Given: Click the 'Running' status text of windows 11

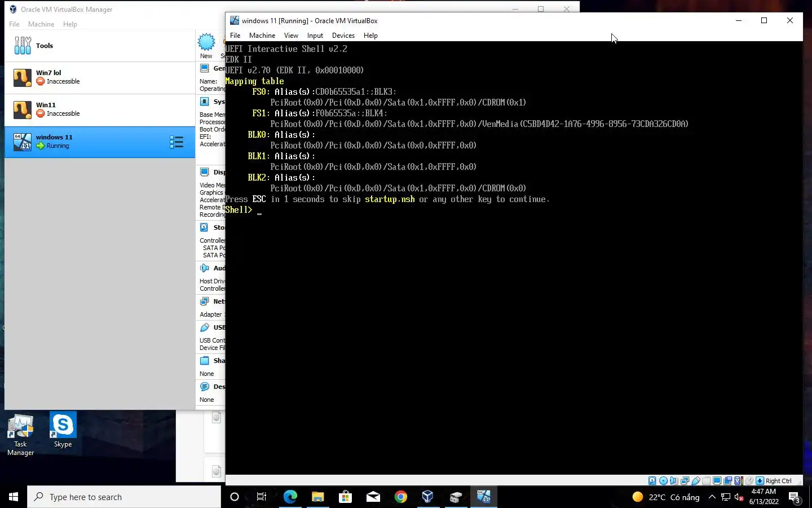Looking at the screenshot, I should 58,146.
